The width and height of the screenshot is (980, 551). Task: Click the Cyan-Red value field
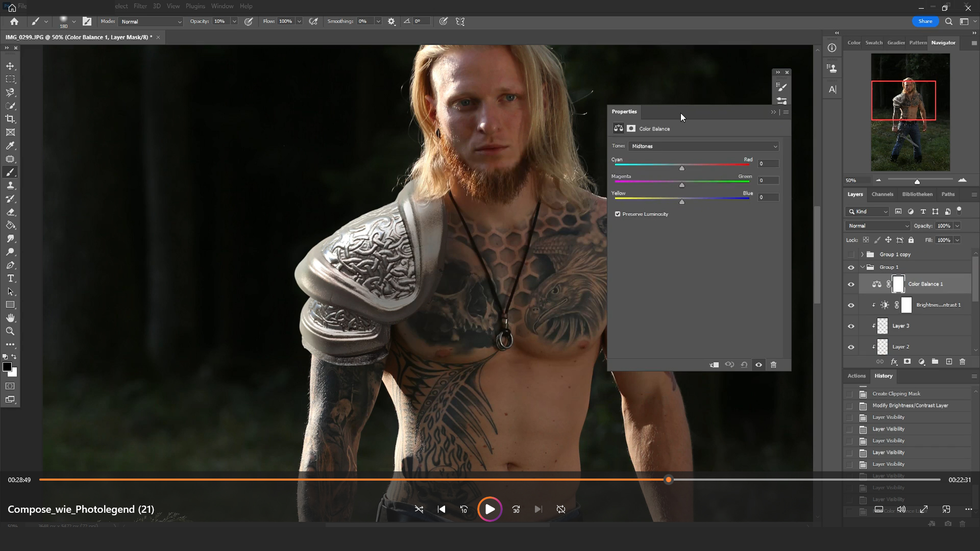click(x=768, y=164)
